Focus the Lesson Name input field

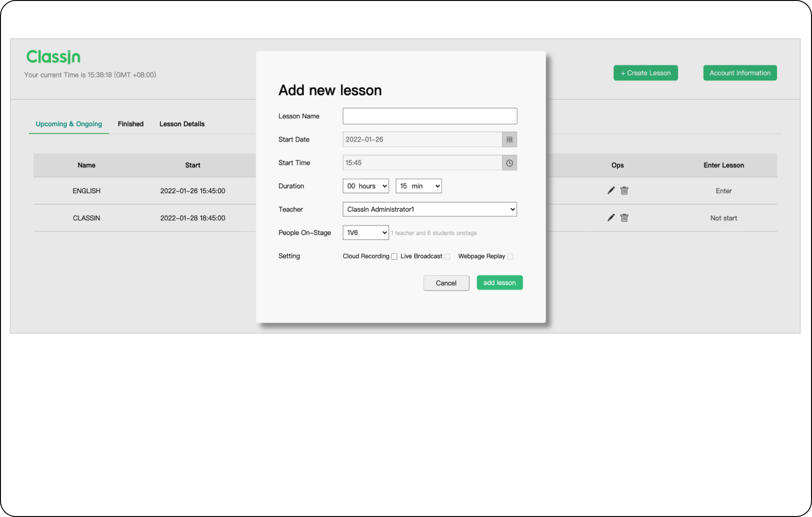click(430, 116)
